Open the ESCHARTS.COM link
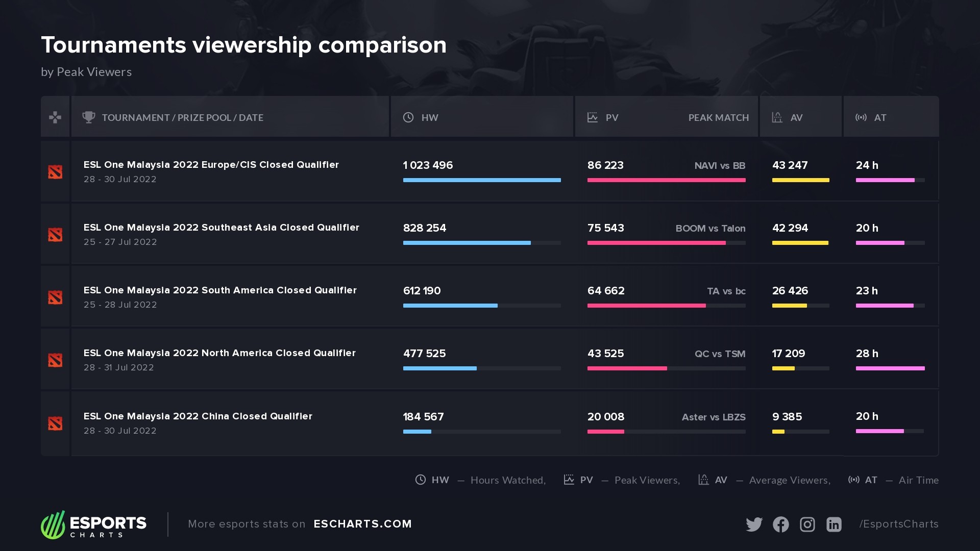 [362, 524]
